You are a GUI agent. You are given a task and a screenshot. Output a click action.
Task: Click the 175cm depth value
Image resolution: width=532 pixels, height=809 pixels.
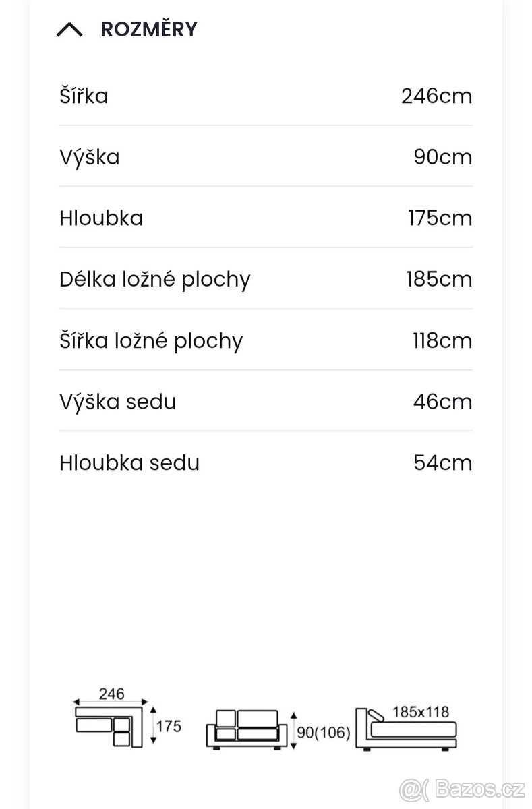coord(440,218)
